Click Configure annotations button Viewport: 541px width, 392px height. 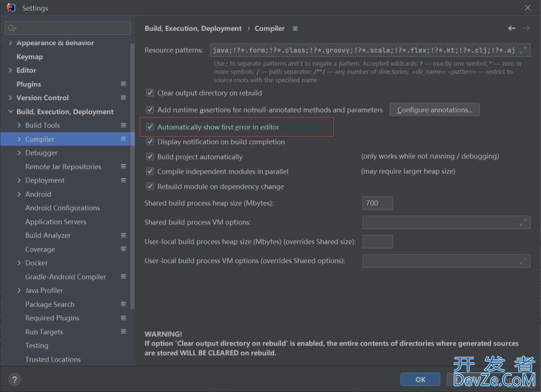pyautogui.click(x=435, y=110)
